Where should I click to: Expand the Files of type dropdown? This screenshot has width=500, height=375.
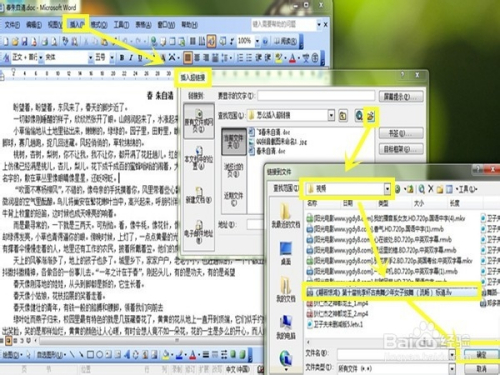pyautogui.click(x=452, y=368)
